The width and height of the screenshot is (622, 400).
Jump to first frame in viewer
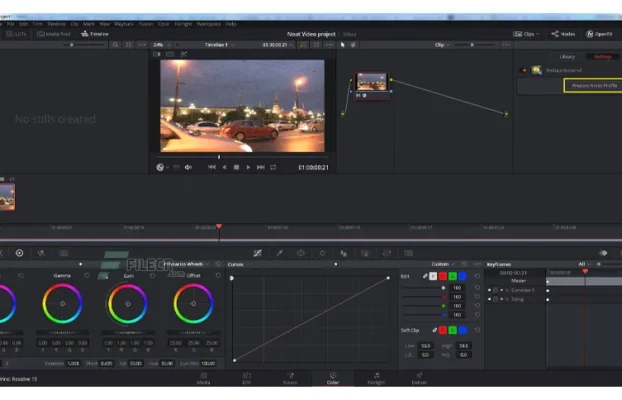(212, 167)
